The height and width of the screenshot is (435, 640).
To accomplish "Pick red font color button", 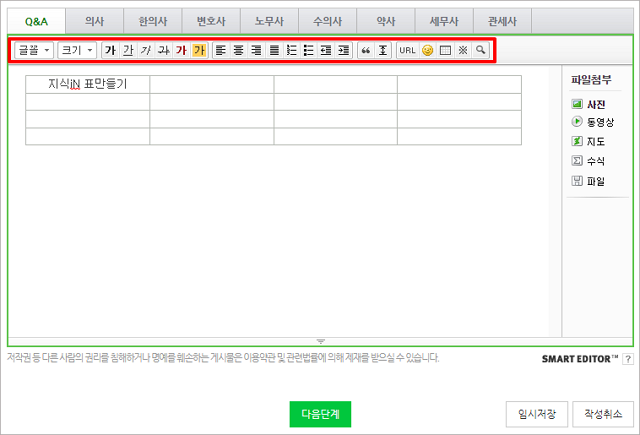I will coord(181,50).
